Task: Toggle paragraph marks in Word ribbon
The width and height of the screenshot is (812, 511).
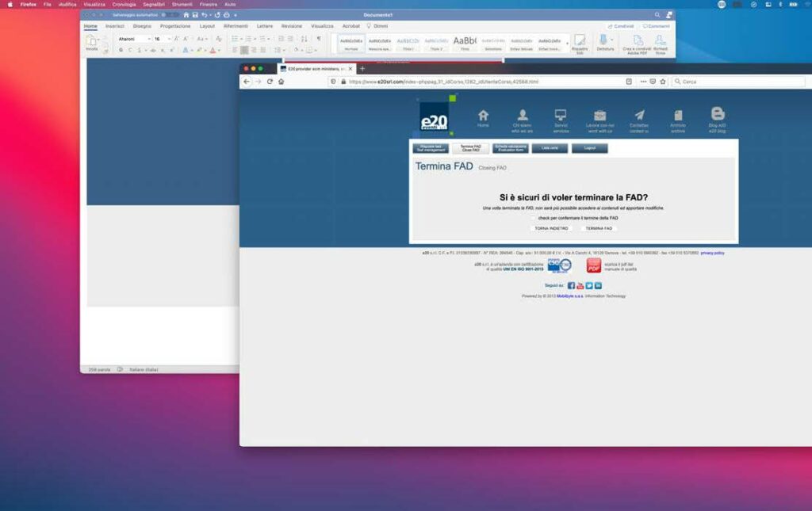Action: (319, 39)
